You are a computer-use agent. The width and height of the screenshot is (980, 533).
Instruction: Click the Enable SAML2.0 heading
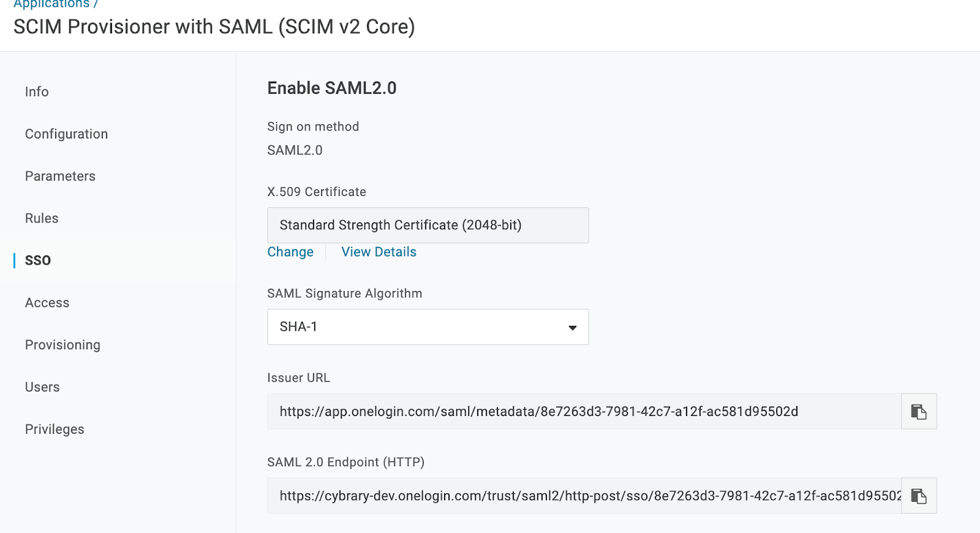(x=331, y=88)
